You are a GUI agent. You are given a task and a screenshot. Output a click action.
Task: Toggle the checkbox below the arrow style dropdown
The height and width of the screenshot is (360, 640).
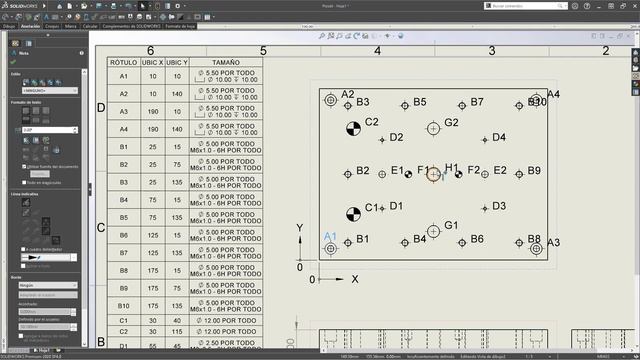(23, 266)
